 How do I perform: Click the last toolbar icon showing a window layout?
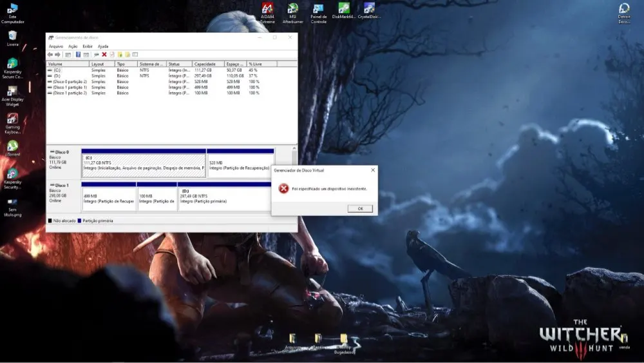135,55
